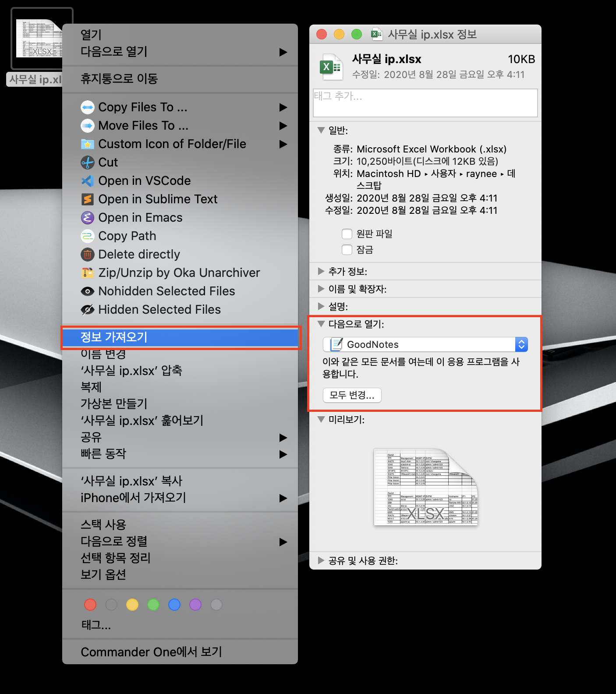
Task: Select 선택 항목 정리 menu item
Action: 180,558
